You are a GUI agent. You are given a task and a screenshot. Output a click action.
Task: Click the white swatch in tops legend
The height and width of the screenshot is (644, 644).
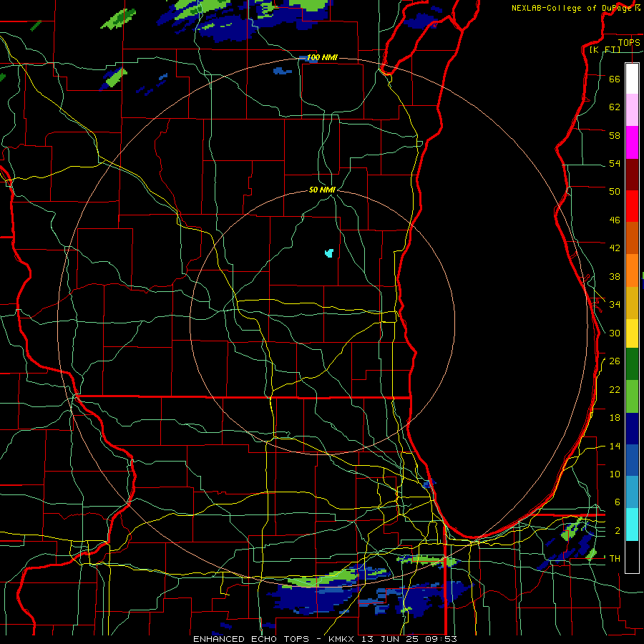(632, 79)
